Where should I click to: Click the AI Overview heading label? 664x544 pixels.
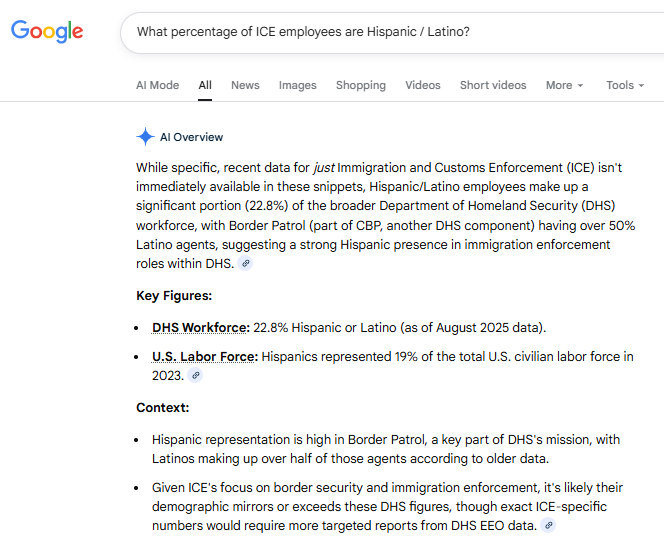coord(191,137)
